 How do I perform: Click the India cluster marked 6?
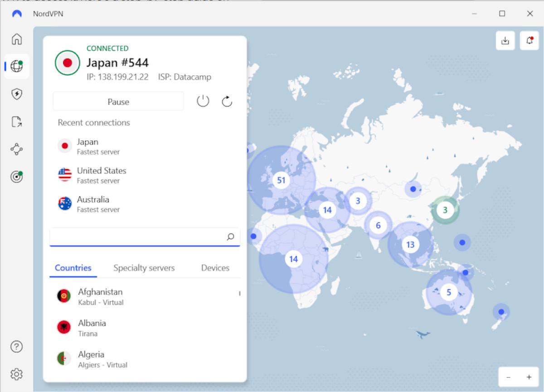click(378, 225)
